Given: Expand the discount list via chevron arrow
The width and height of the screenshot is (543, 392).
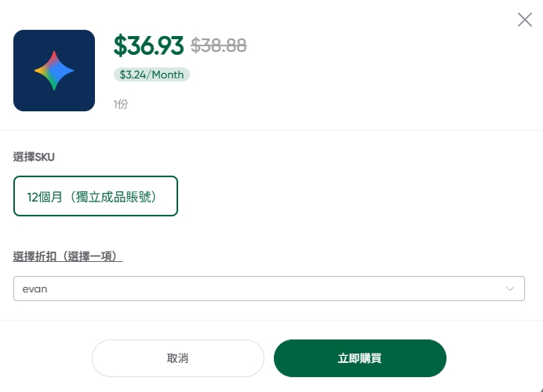Looking at the screenshot, I should [509, 289].
